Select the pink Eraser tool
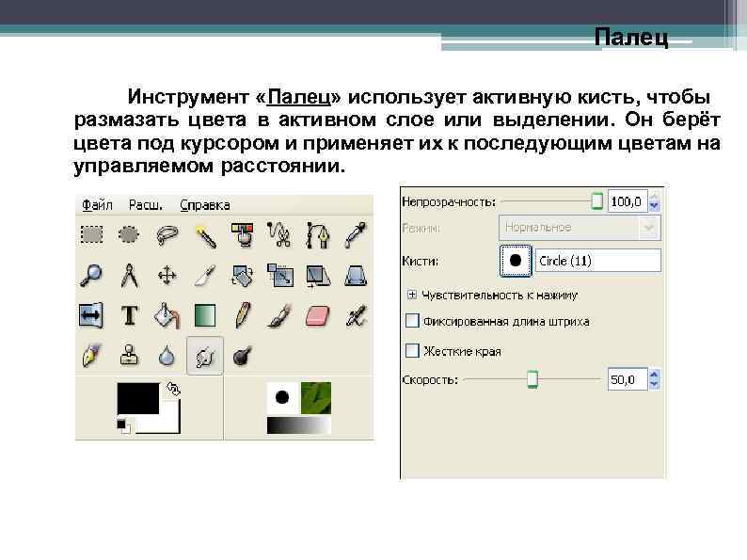This screenshot has height=560, width=747. (x=317, y=316)
